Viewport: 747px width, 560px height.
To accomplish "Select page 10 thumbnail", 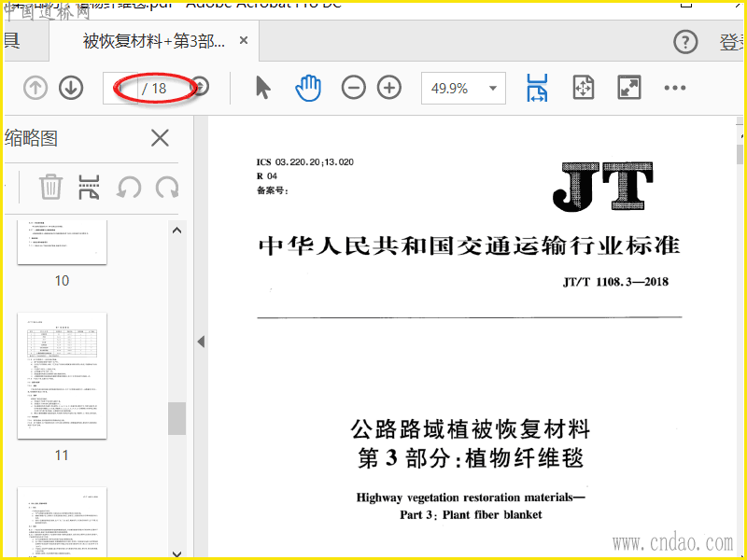I will 62,242.
